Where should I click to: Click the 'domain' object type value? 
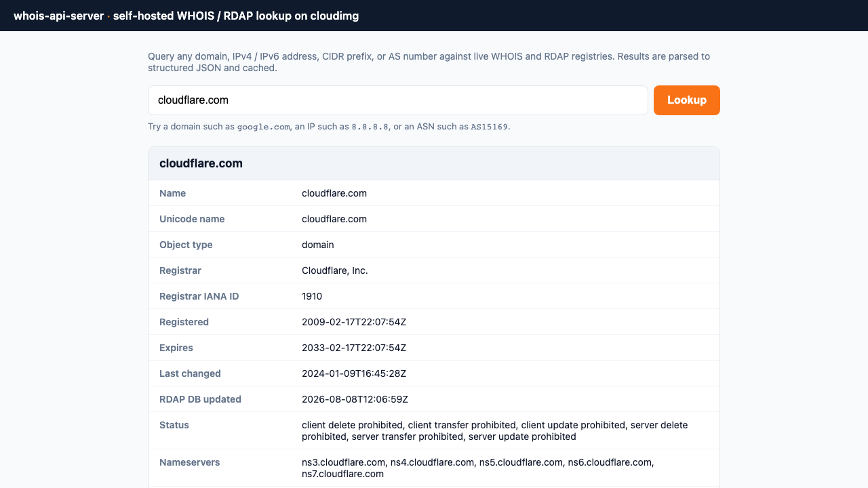pos(318,245)
